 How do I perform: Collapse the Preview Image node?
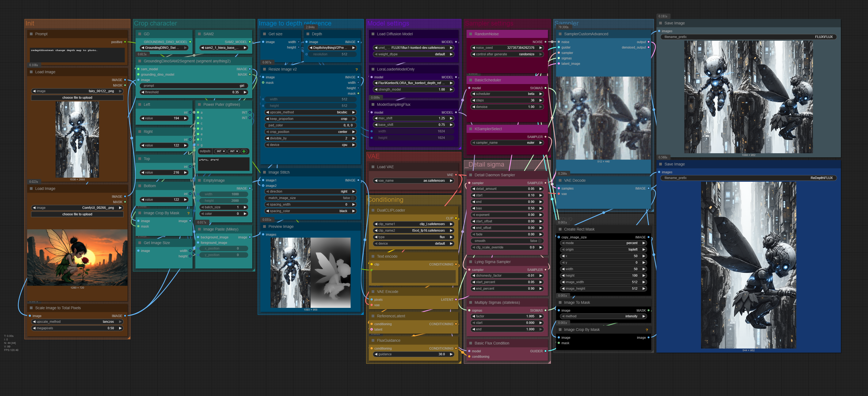(x=264, y=226)
